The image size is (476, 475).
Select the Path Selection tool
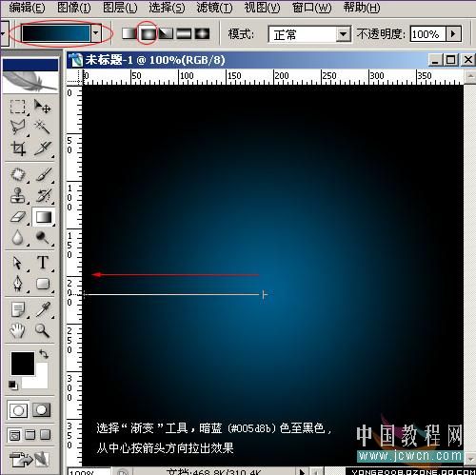17,263
